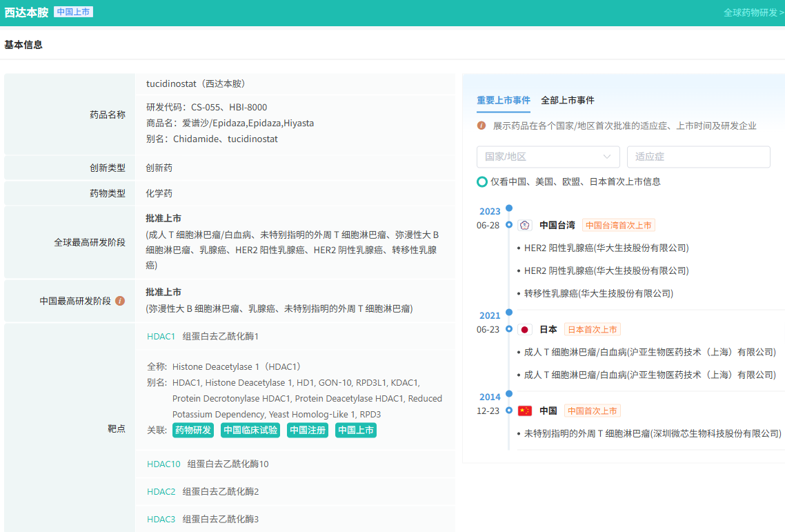Toggle 仅看中国、美国、欧盟、日本首次上市信息 radio option
Screen dimensions: 785x532
click(x=481, y=181)
